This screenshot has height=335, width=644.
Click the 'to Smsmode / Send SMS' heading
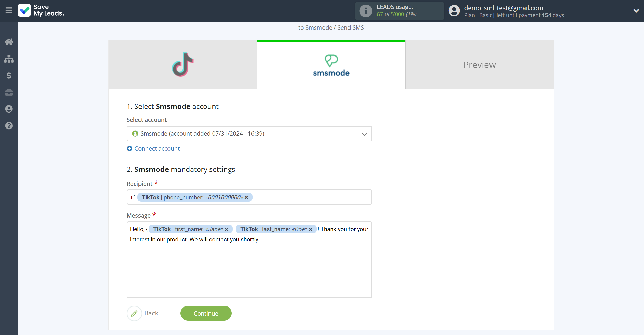pyautogui.click(x=331, y=28)
